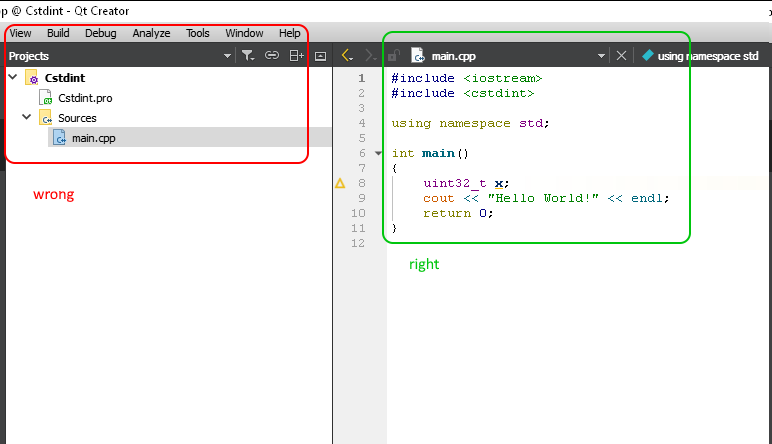Viewport: 772px width, 444px height.
Task: Collapse the Cstdint project tree node
Action: point(12,77)
